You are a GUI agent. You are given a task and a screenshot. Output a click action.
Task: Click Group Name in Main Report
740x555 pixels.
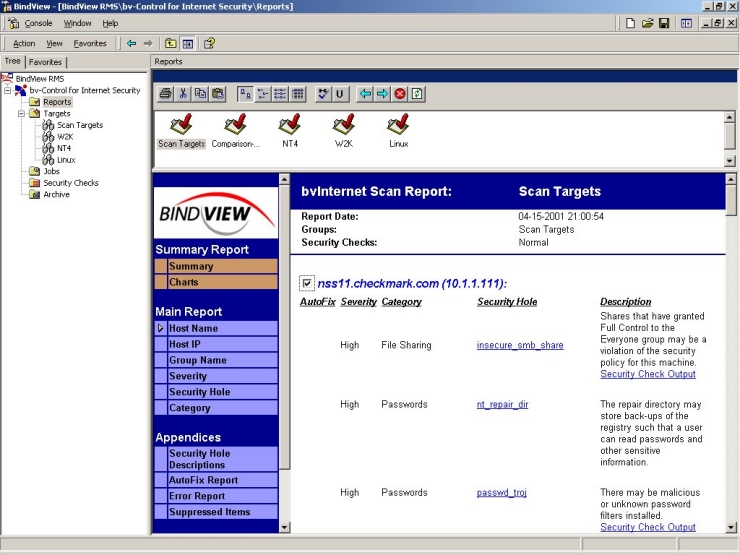click(x=216, y=360)
